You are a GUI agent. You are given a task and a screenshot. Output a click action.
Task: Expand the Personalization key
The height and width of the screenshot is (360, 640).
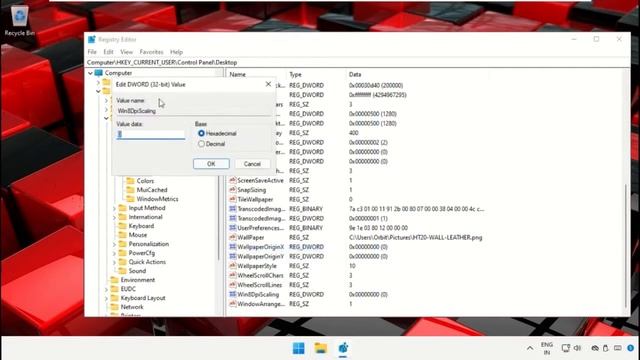click(x=114, y=244)
